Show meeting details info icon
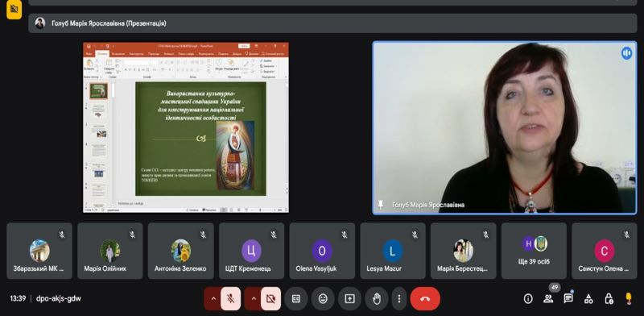Viewport: 644px width, 316px height. (528, 299)
